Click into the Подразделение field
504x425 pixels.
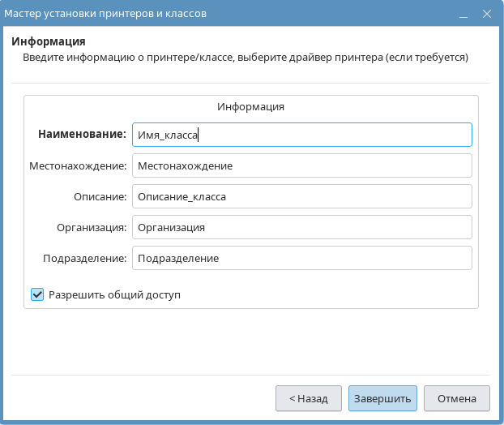301,258
